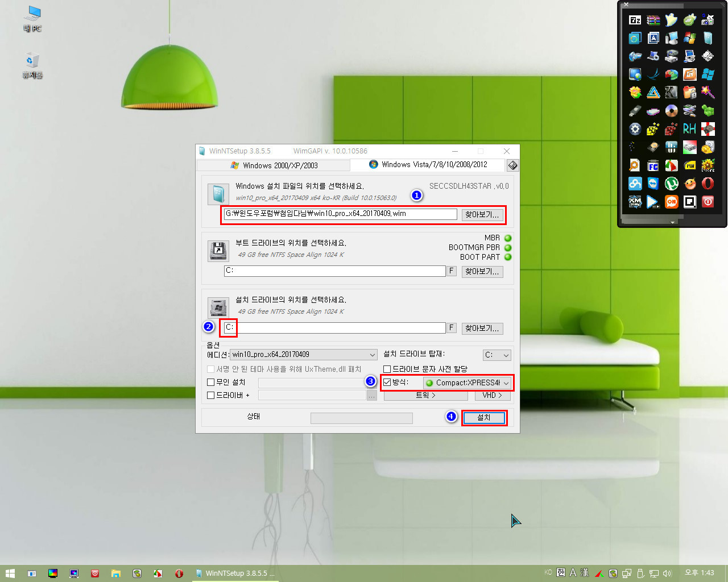Click the F button beside boot drive
Image resolution: width=728 pixels, height=582 pixels.
[x=452, y=271]
